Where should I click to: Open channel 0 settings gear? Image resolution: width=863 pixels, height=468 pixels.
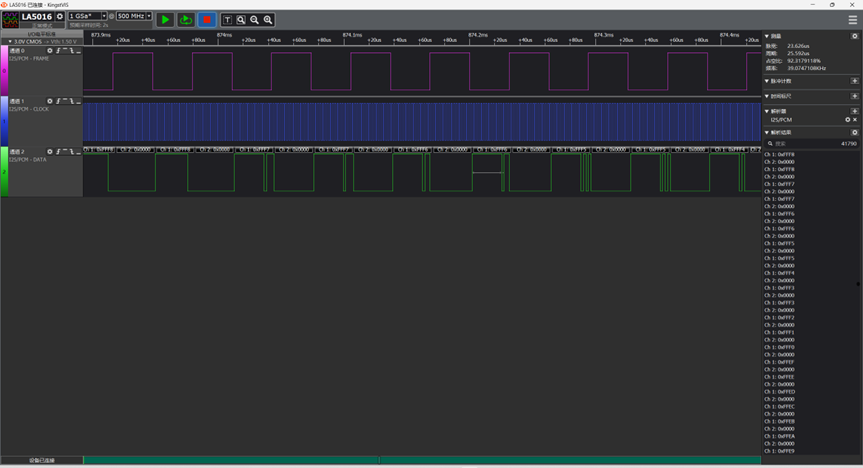click(x=50, y=51)
